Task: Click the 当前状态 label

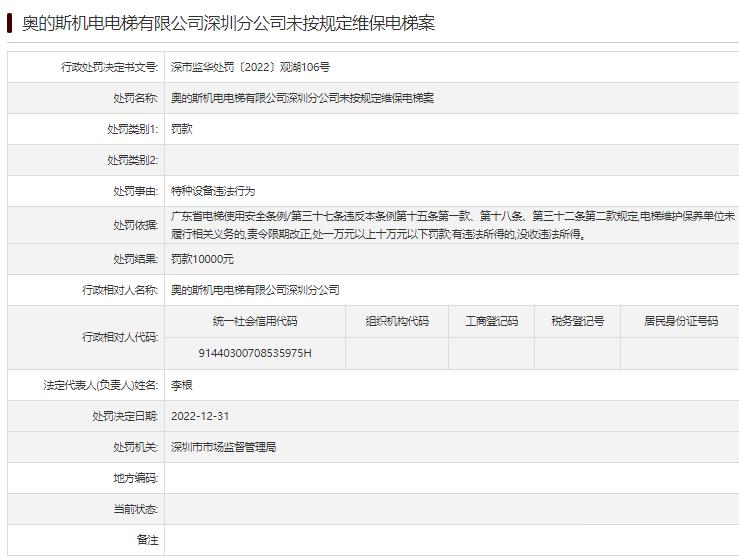Action: [135, 509]
